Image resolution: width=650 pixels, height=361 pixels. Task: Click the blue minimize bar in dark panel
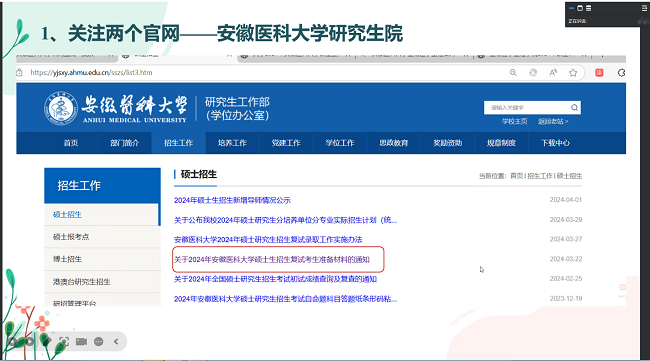click(571, 8)
